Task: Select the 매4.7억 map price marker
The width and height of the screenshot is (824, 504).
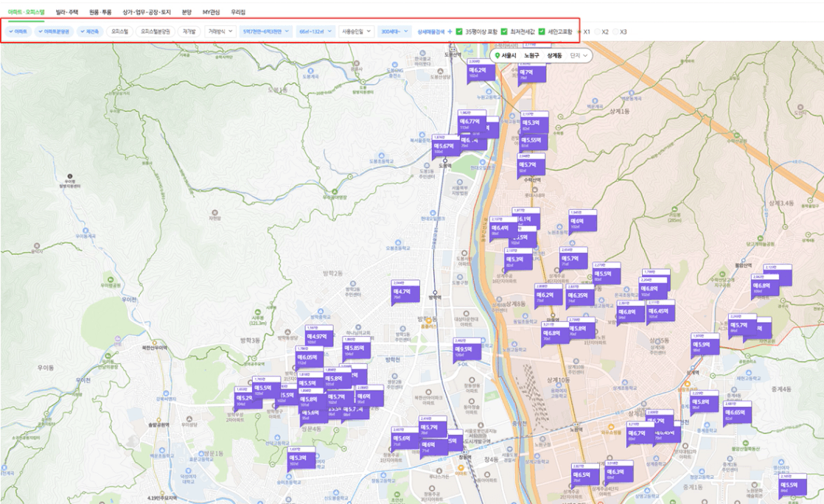Action: tap(401, 292)
